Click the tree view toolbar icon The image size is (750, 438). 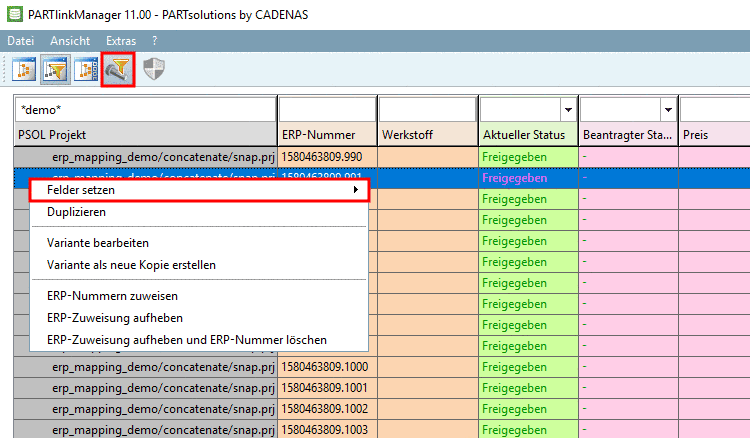[24, 70]
